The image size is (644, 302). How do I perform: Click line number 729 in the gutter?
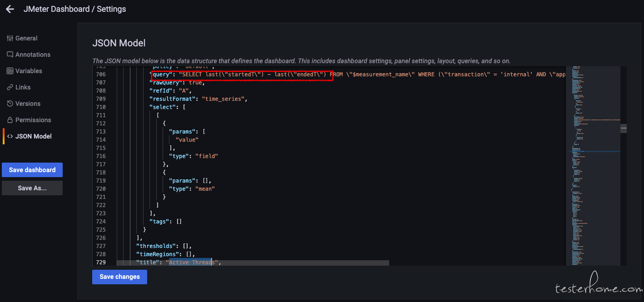(101, 262)
